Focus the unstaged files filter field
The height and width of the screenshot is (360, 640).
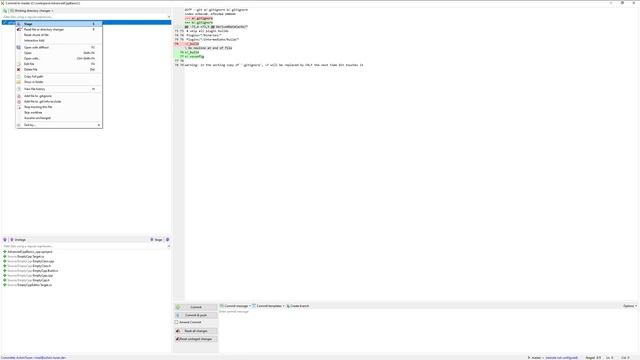click(84, 17)
